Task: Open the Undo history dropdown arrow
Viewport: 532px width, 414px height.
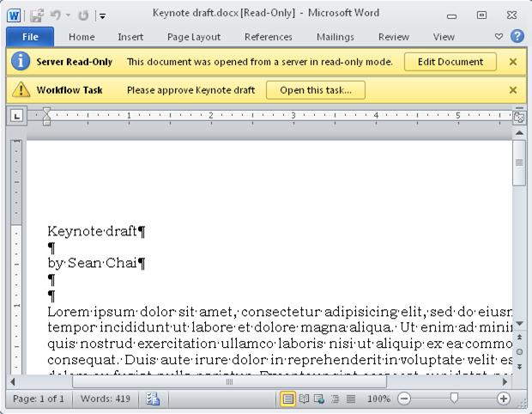Action: [x=68, y=15]
